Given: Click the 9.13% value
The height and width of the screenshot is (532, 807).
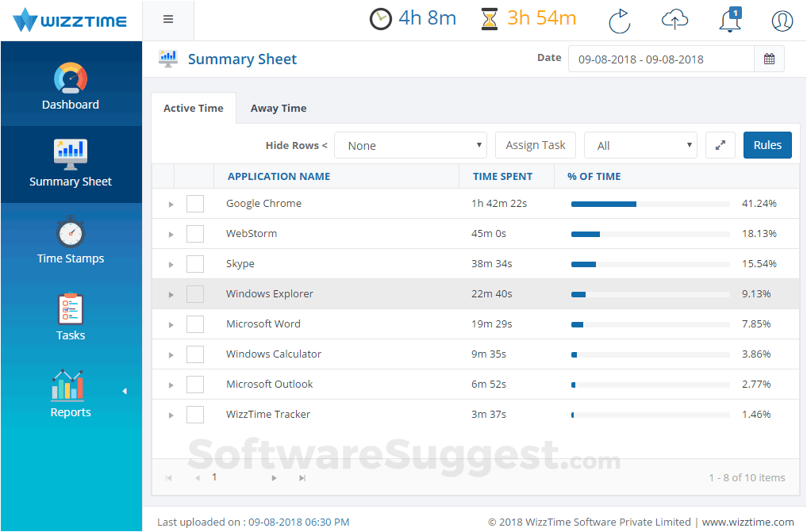Looking at the screenshot, I should [756, 294].
